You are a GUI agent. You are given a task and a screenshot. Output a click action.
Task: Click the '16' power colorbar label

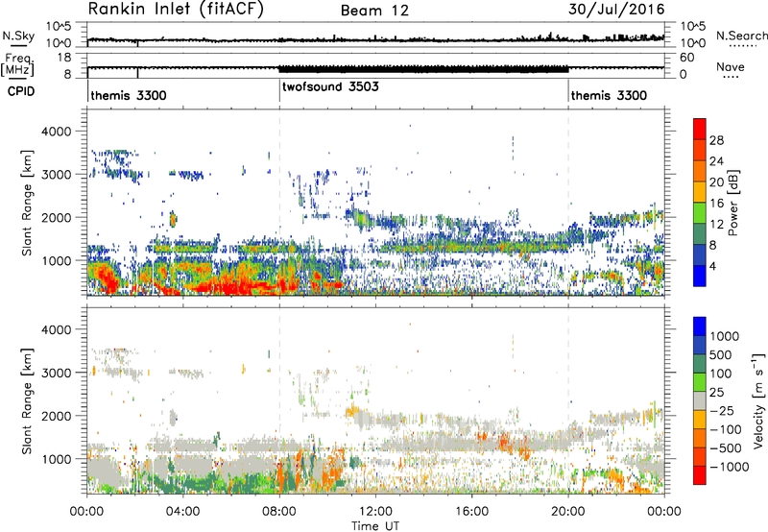tap(716, 204)
